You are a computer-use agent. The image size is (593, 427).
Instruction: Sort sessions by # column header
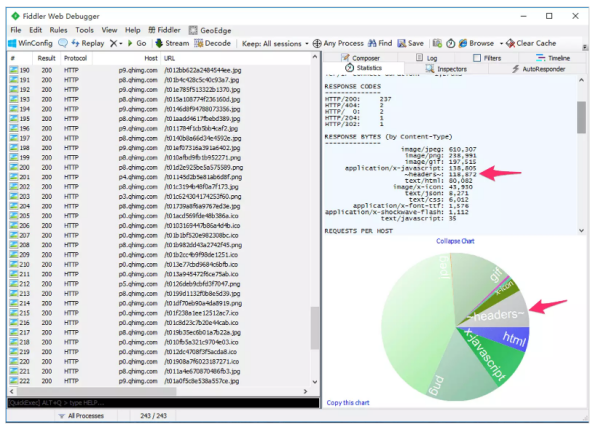pos(20,58)
